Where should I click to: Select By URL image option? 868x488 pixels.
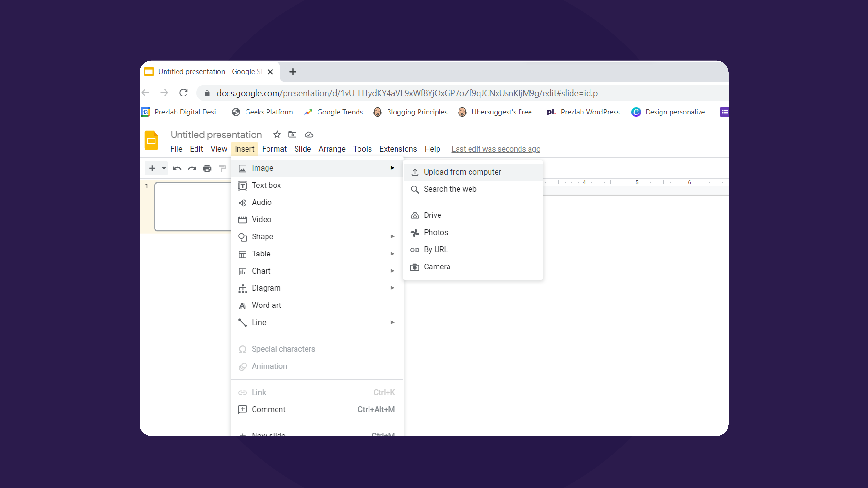click(436, 249)
